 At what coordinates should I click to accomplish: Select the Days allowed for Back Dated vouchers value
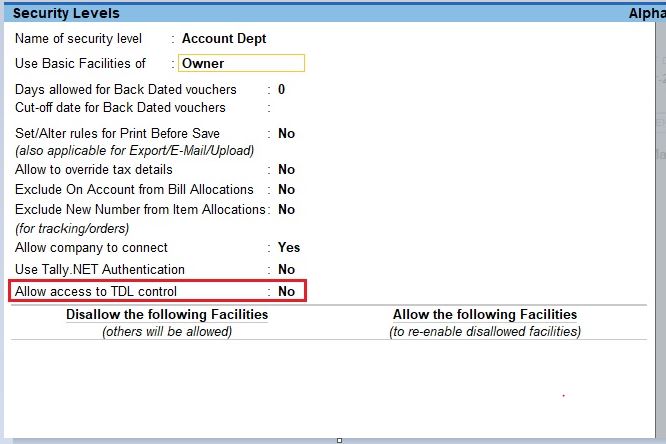tap(281, 89)
